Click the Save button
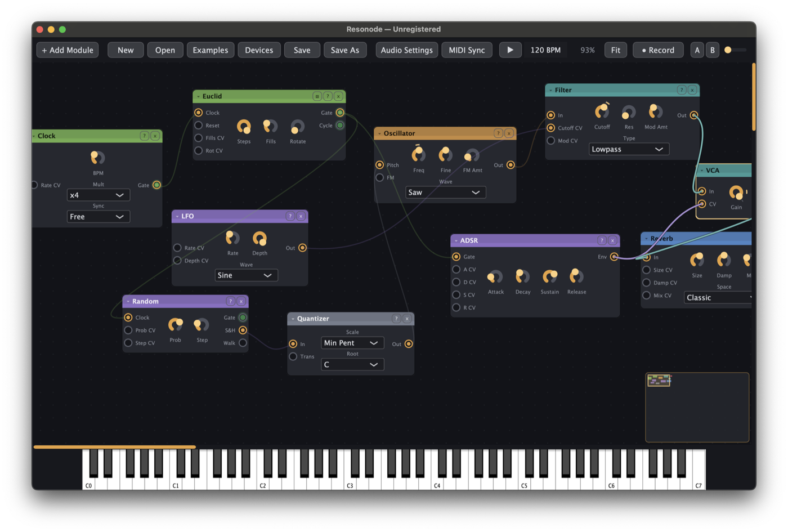Screen dimensions: 788x532 302,50
